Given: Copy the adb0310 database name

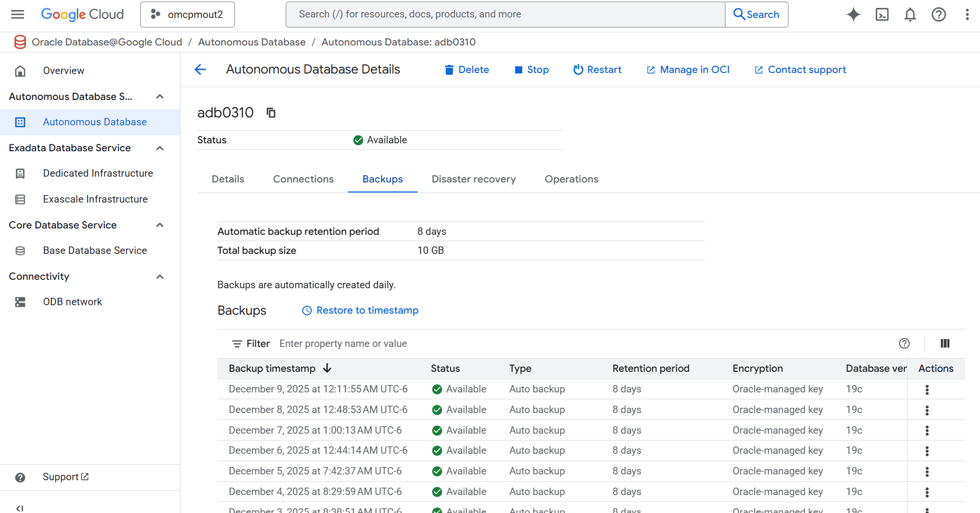Looking at the screenshot, I should coord(270,113).
